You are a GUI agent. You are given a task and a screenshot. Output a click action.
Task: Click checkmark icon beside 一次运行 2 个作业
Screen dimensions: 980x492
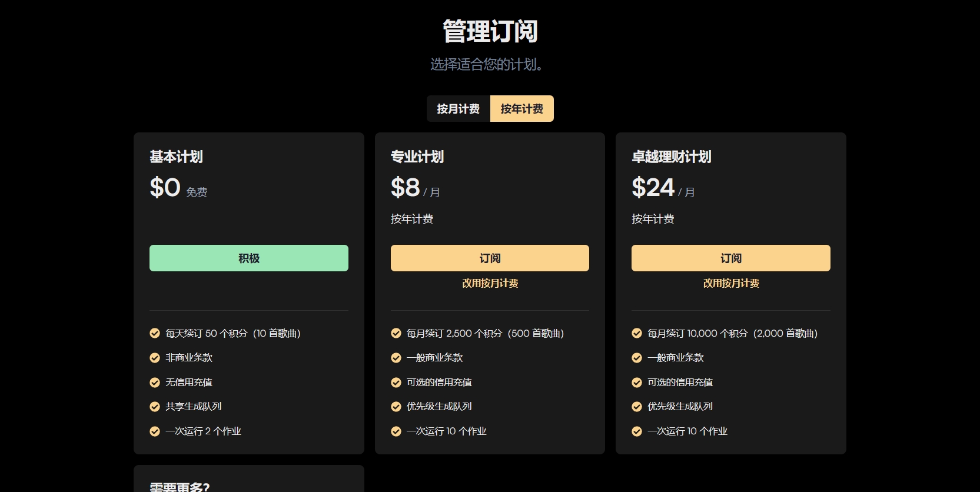pos(155,431)
